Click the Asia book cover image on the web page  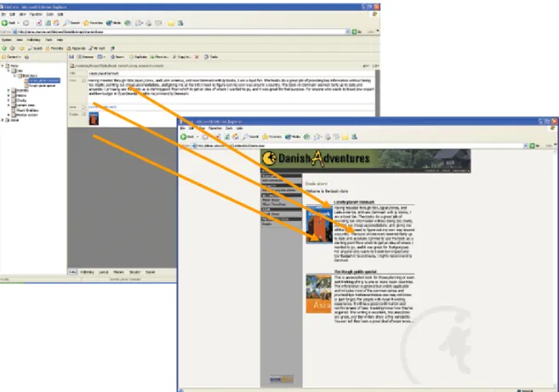(x=319, y=293)
